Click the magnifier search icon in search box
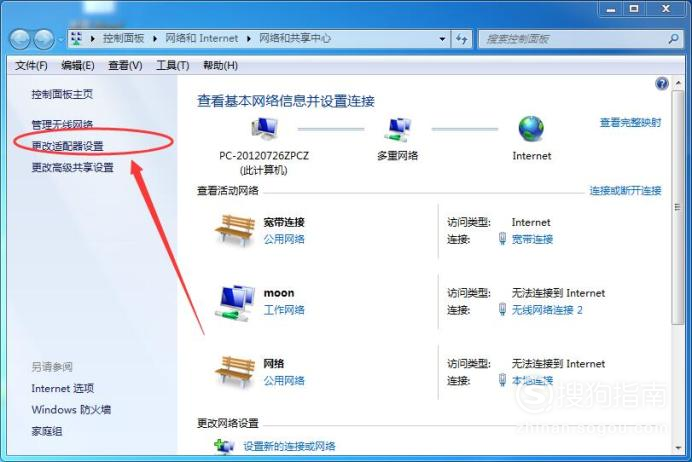Viewport: 692px width, 462px height. click(673, 39)
